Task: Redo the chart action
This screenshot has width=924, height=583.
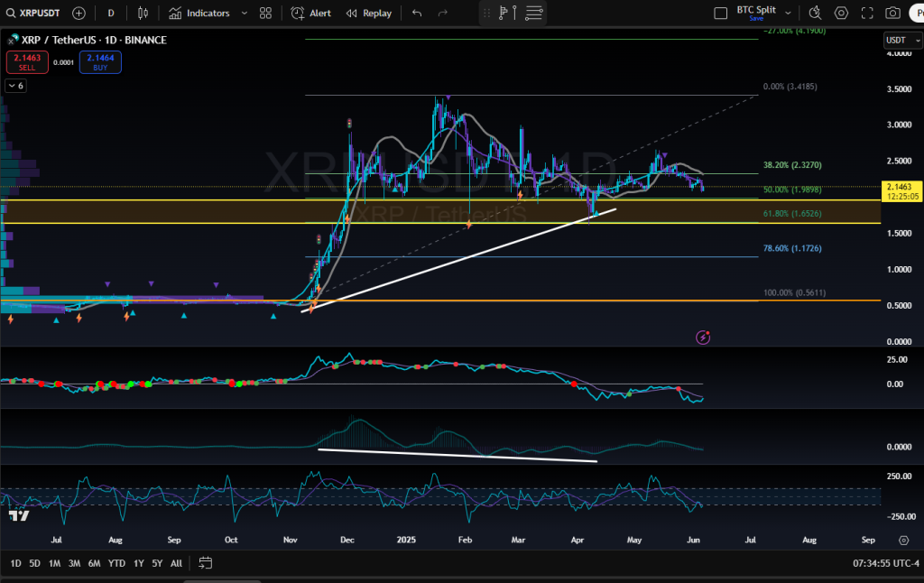Action: [x=442, y=13]
